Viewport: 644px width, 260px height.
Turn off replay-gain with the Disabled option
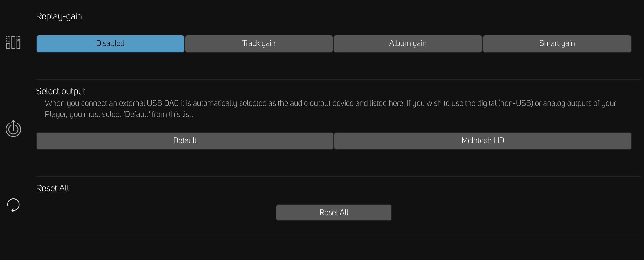point(110,44)
